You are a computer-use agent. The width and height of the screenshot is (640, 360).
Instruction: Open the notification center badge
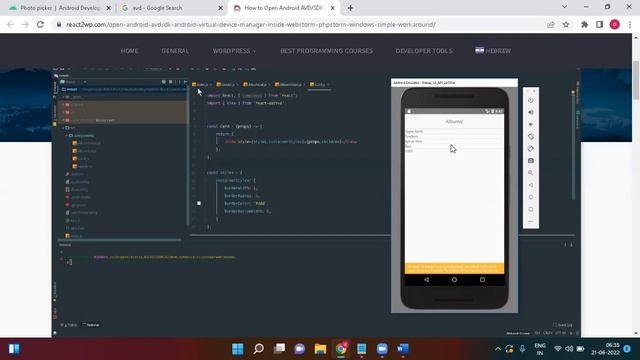click(x=627, y=349)
